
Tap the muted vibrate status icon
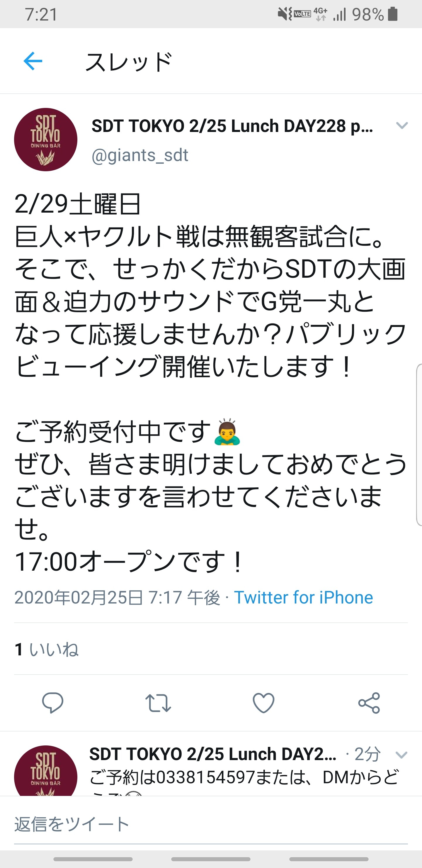click(x=285, y=14)
